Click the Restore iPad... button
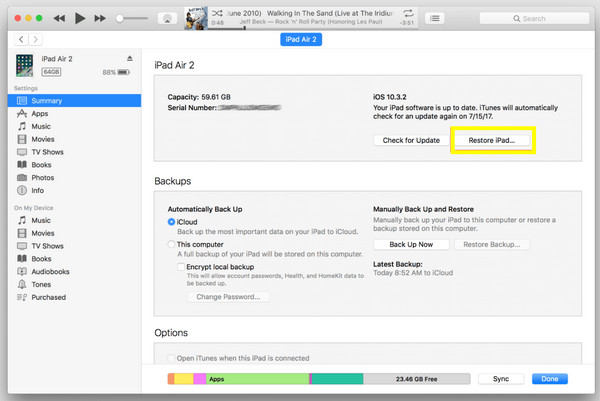The height and width of the screenshot is (401, 600). (492, 140)
